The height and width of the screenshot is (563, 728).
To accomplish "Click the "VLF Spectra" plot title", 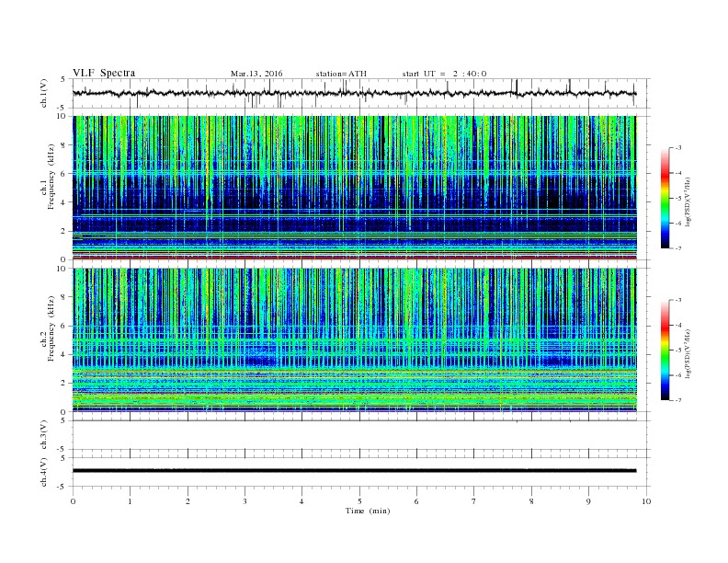I will click(104, 73).
